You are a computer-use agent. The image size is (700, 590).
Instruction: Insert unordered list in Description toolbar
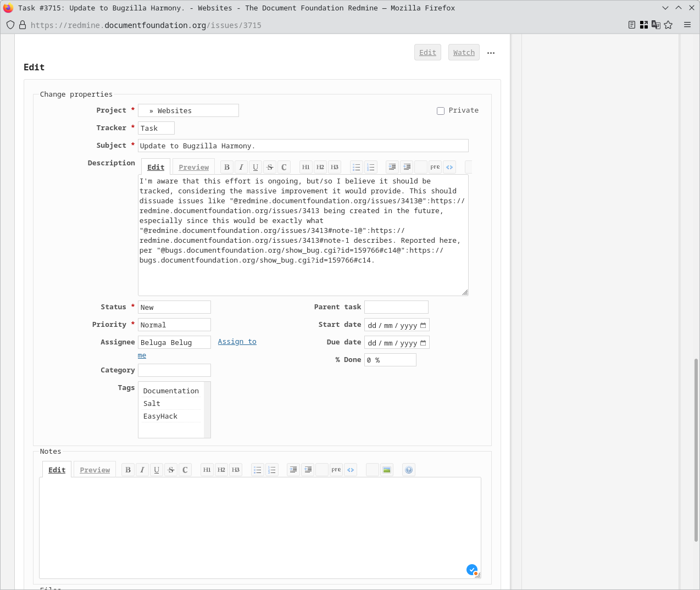(357, 167)
